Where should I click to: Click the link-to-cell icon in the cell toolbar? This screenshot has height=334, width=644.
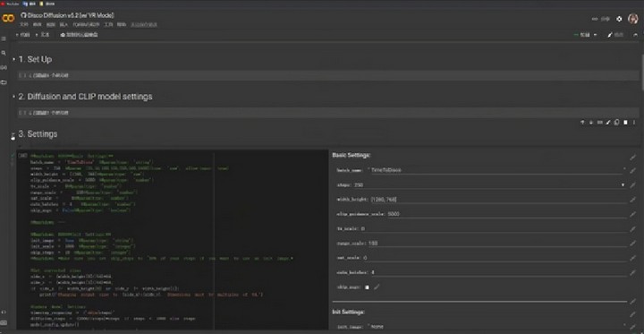pyautogui.click(x=599, y=123)
